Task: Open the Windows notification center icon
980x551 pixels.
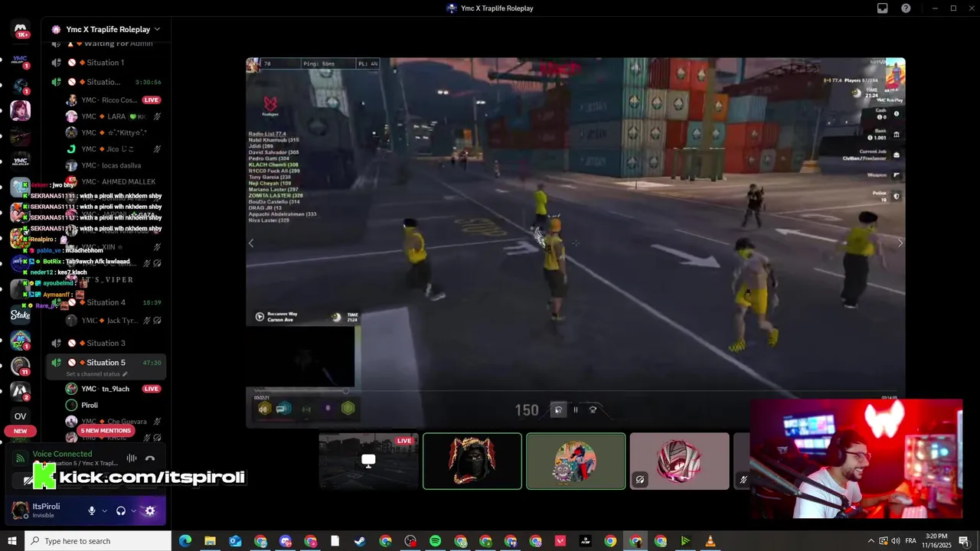Action: tap(964, 541)
